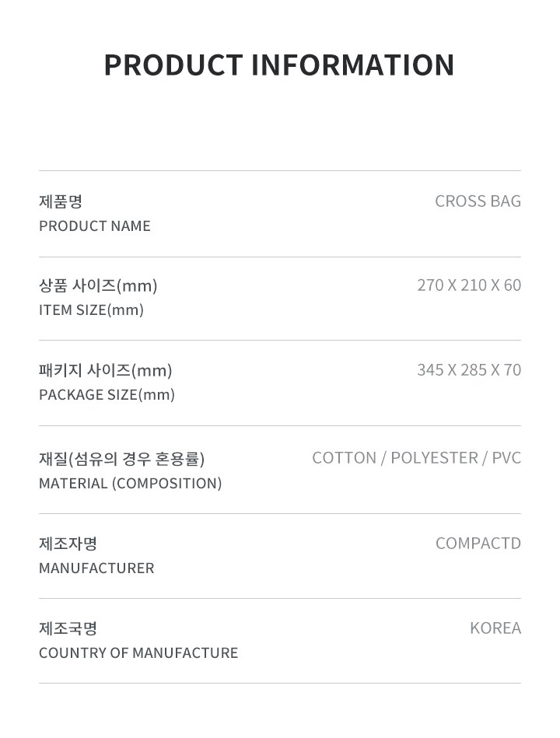Select the CROSS BAG value
This screenshot has width=560, height=738.
click(478, 201)
